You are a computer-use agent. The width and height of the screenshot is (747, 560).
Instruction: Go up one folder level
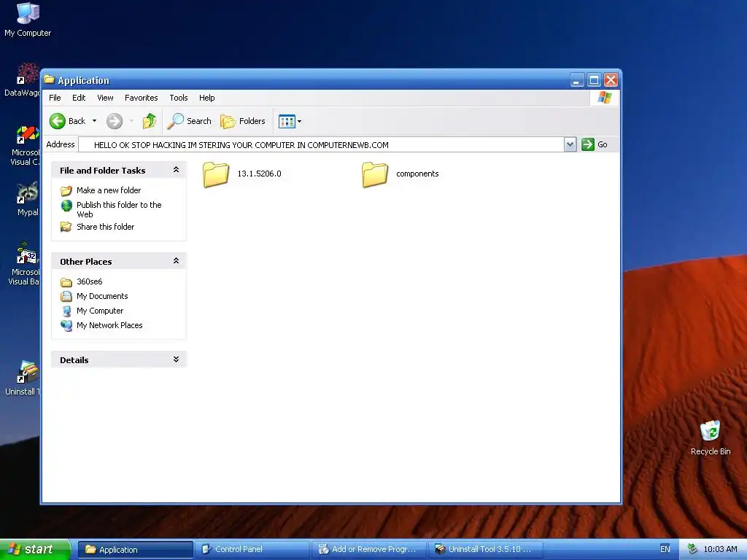(150, 121)
